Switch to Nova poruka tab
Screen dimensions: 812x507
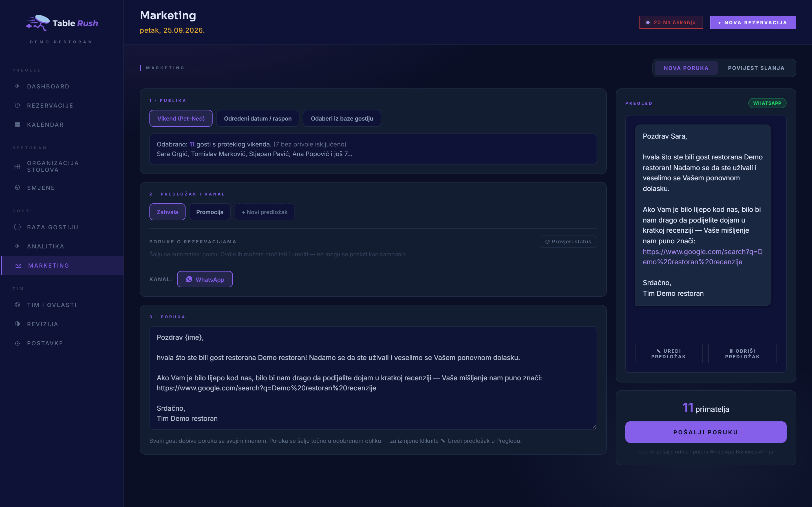(x=686, y=68)
